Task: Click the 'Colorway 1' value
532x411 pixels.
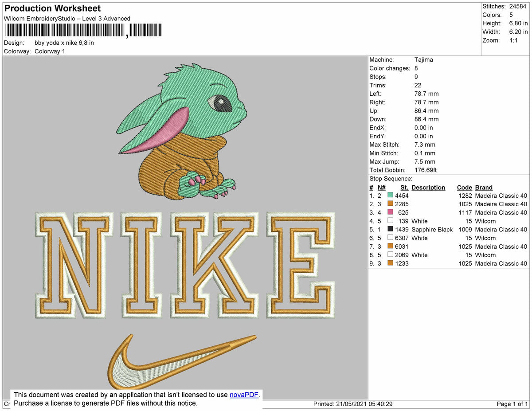Action: pyautogui.click(x=50, y=51)
